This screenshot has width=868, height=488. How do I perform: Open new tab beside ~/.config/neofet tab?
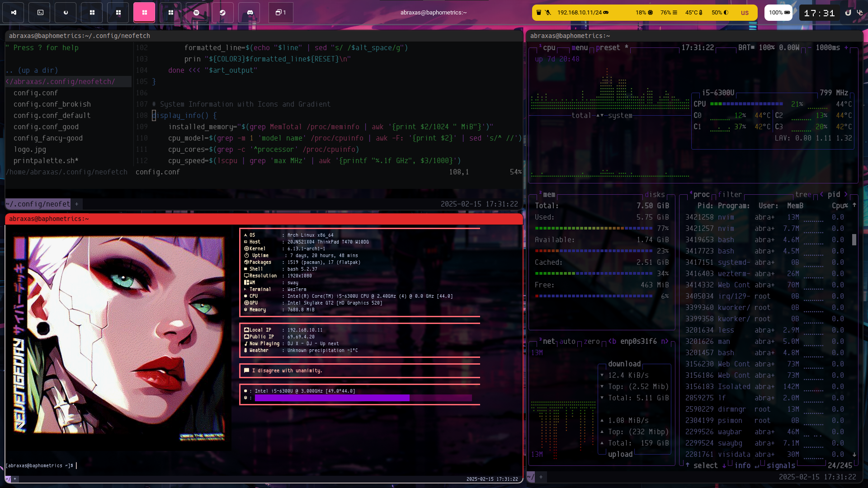77,204
